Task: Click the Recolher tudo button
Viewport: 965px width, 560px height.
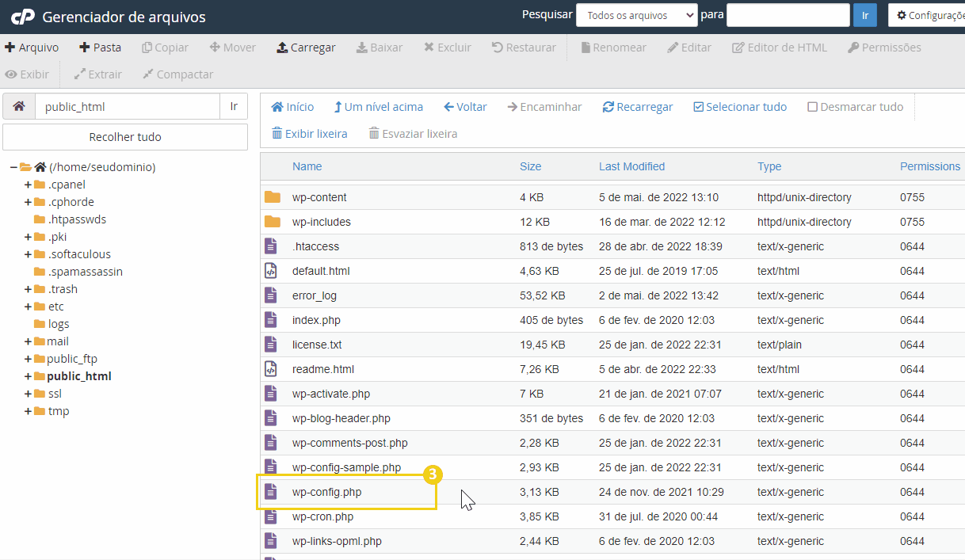Action: pyautogui.click(x=125, y=137)
